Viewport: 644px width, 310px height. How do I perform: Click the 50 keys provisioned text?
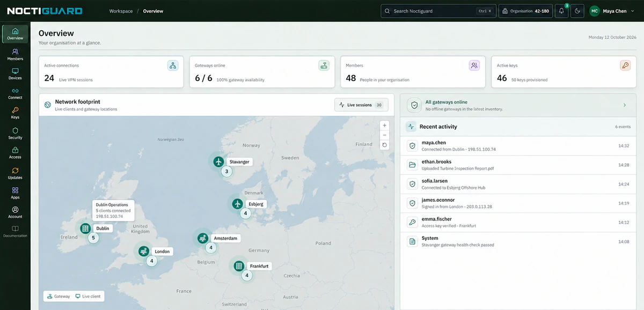point(529,80)
